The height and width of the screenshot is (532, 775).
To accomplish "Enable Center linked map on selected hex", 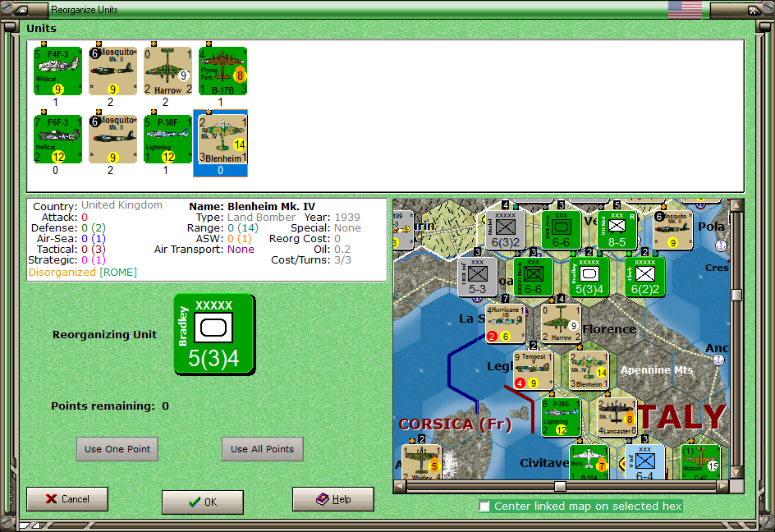I will pos(484,506).
